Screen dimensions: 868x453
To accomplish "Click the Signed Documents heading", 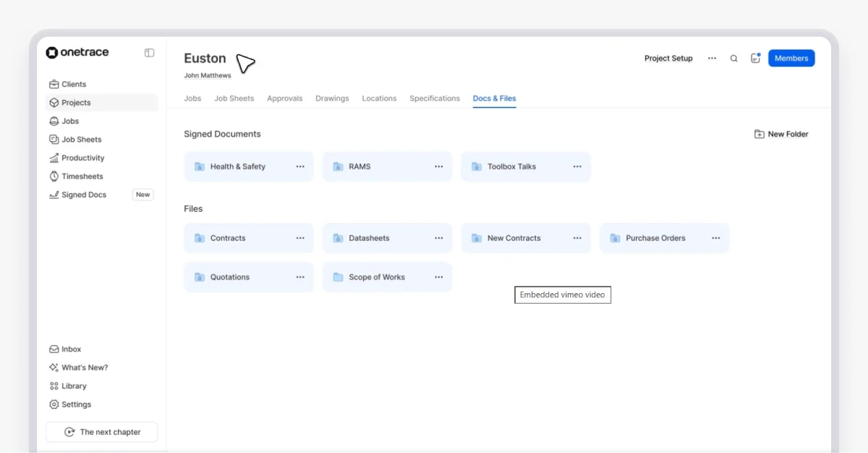I will coord(222,134).
